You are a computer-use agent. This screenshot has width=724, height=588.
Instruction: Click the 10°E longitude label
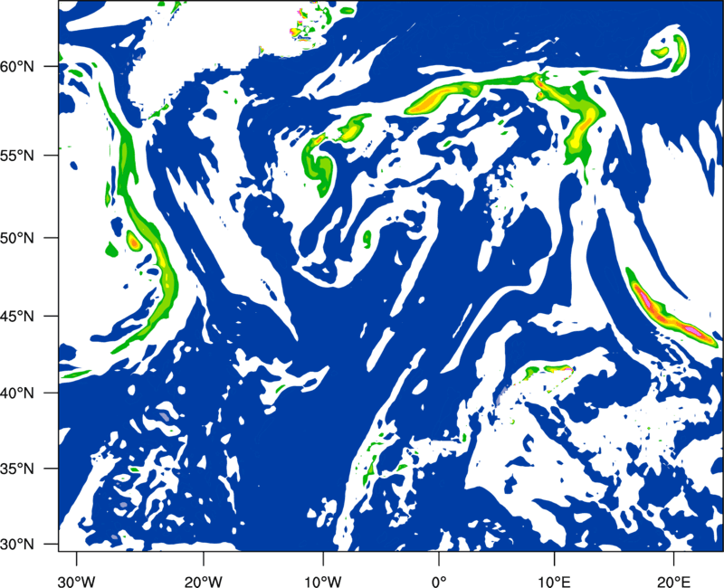coord(554,582)
